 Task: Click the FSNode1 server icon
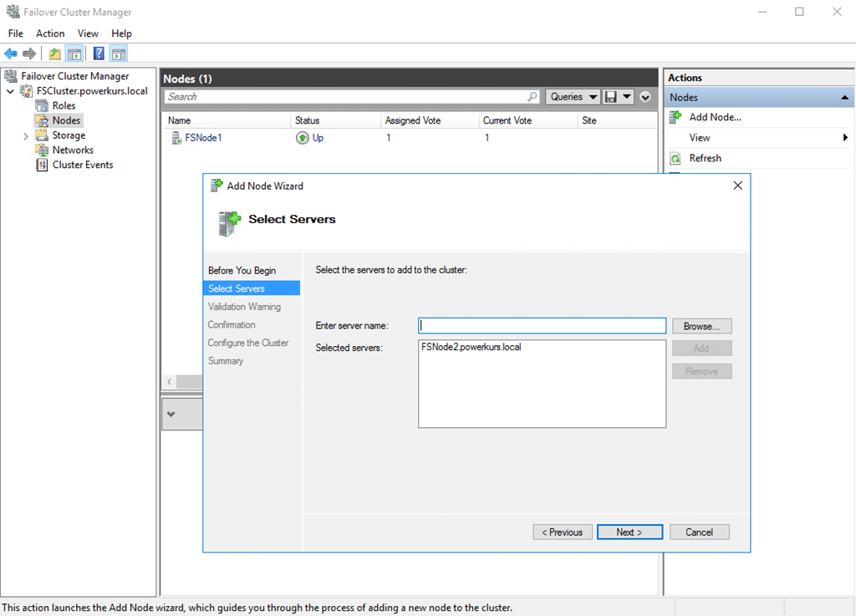[x=176, y=138]
